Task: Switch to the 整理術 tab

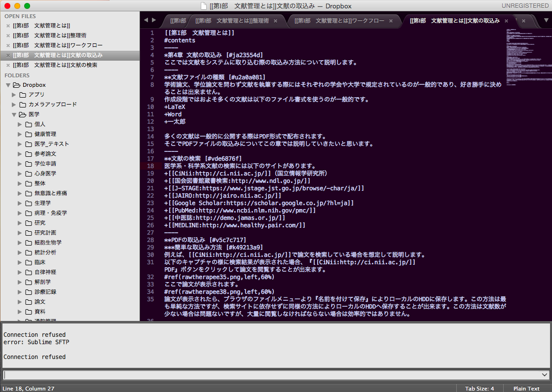Action: tap(232, 21)
